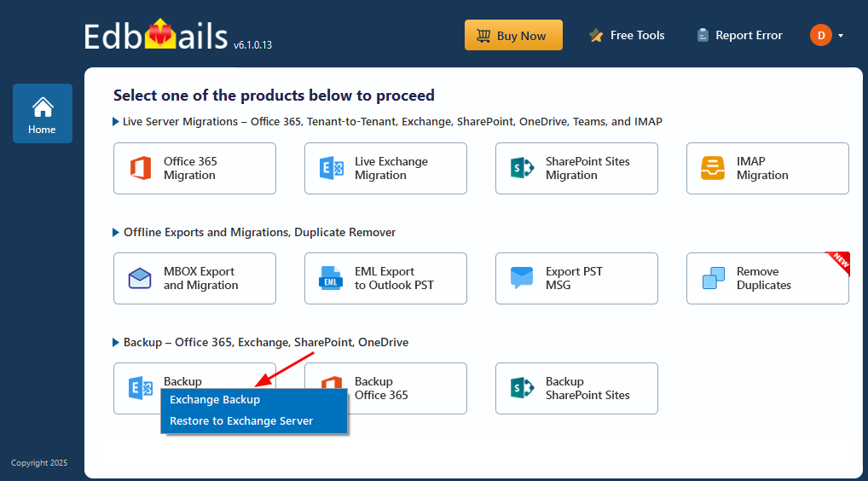Click the SharePoint Sites Migration icon
This screenshot has height=481, width=868.
point(522,168)
